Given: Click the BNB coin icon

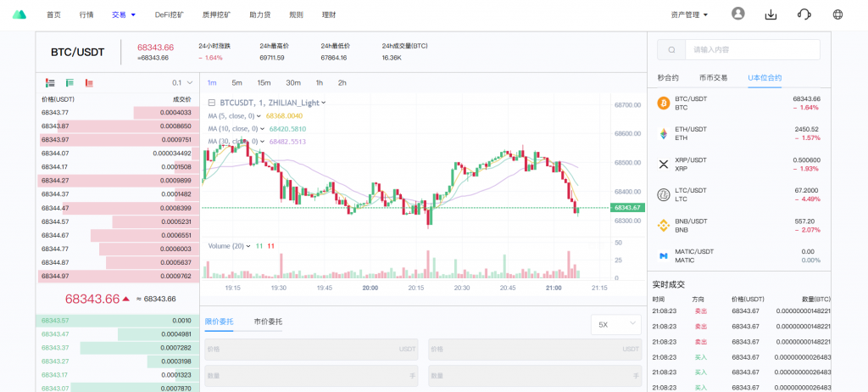Looking at the screenshot, I should coord(663,225).
